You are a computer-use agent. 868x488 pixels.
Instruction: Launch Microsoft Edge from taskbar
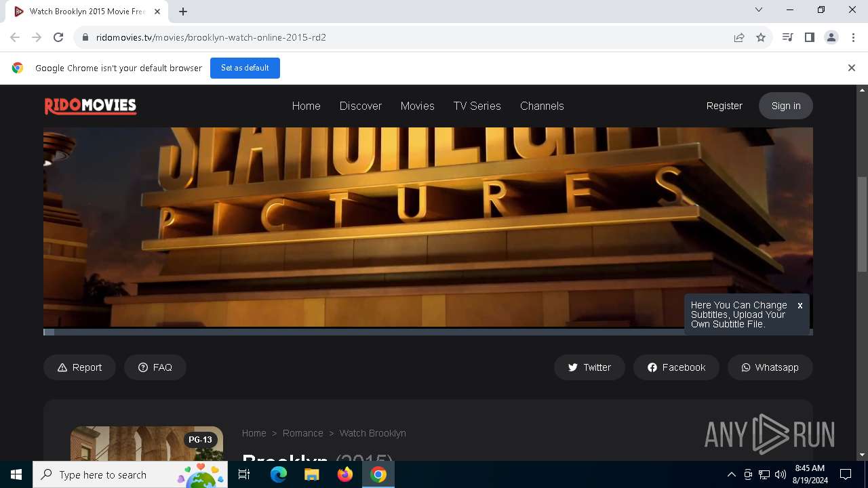(279, 474)
